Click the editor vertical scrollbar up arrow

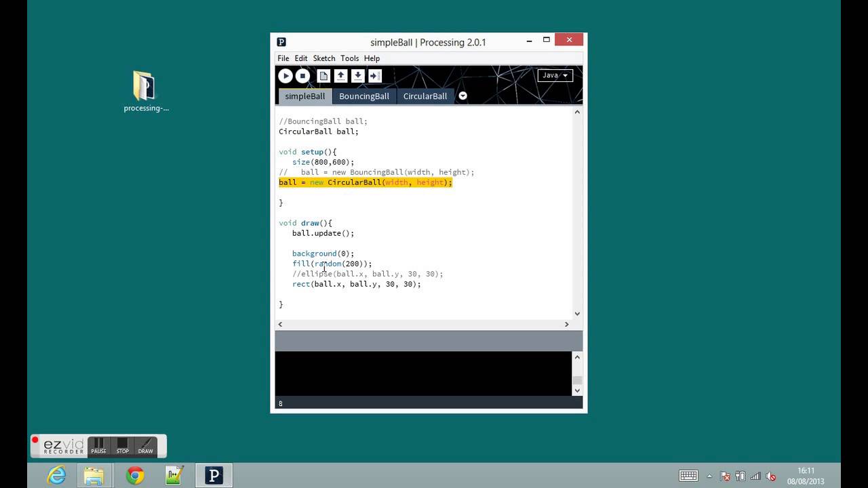tap(577, 112)
